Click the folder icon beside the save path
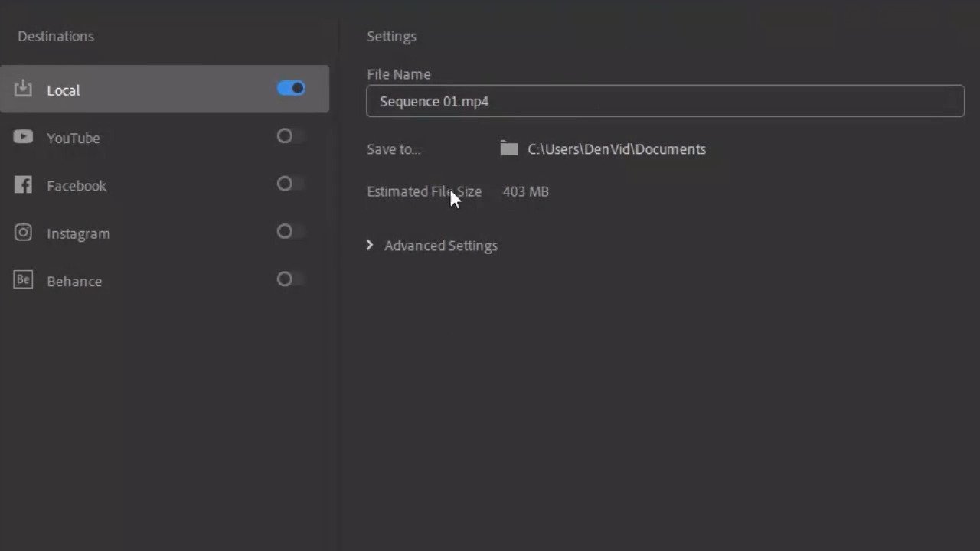 509,148
